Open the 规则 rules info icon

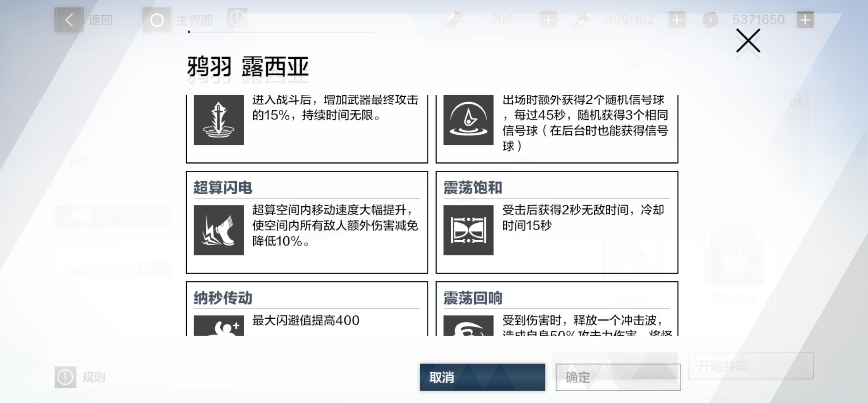click(x=65, y=377)
